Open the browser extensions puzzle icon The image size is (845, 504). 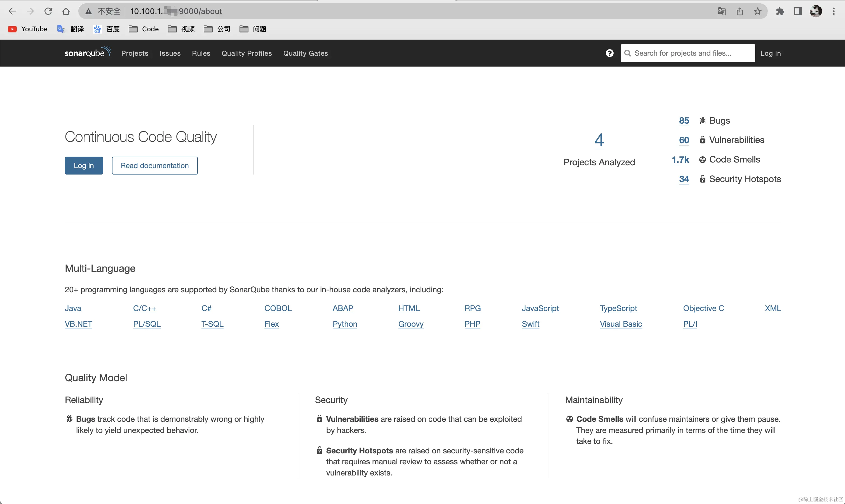(x=780, y=11)
